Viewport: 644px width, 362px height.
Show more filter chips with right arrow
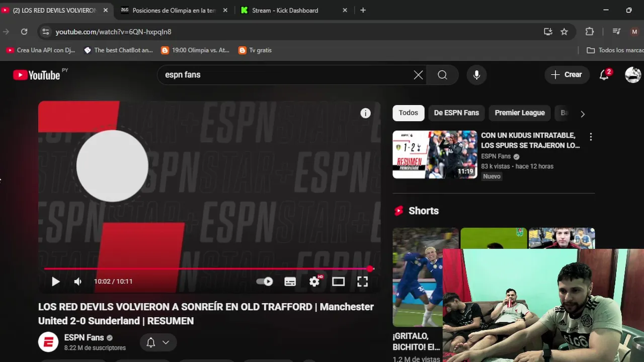pyautogui.click(x=583, y=114)
